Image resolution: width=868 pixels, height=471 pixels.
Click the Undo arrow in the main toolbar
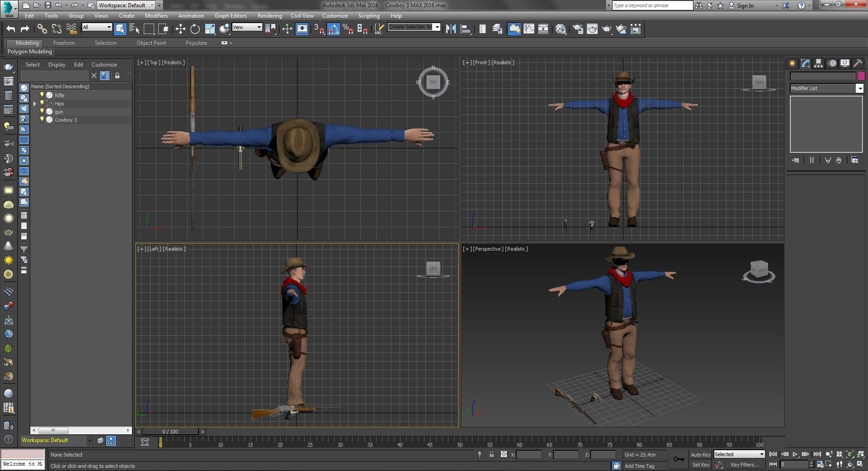click(11, 29)
